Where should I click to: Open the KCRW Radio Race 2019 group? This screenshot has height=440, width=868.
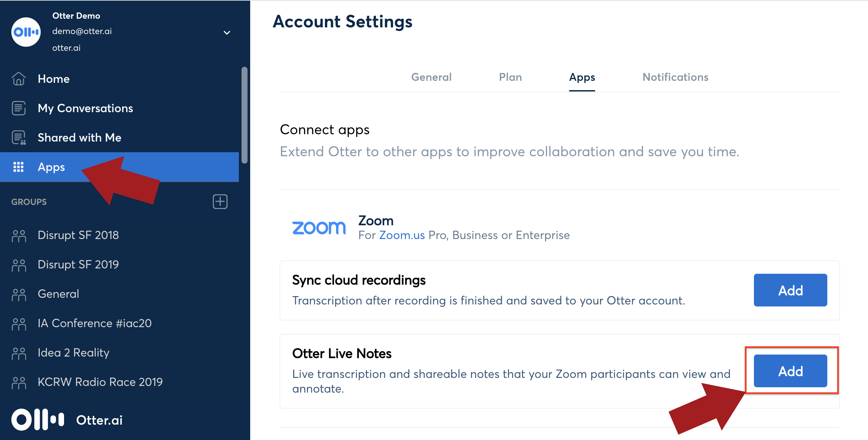point(100,382)
